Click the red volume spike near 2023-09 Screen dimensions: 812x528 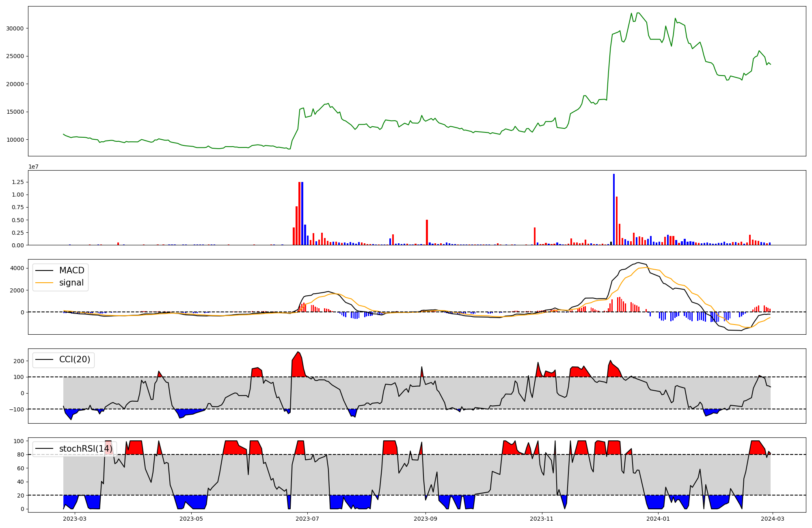(x=427, y=232)
